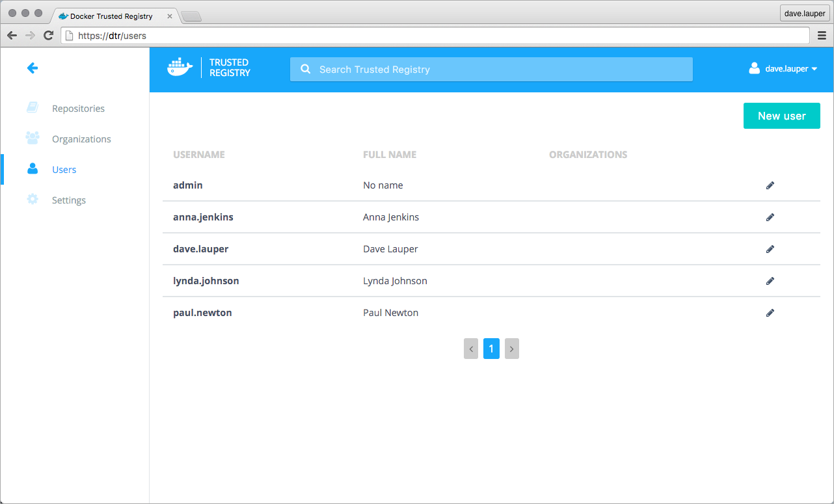The width and height of the screenshot is (834, 504).
Task: Open Organizations from the sidebar
Action: 81,139
